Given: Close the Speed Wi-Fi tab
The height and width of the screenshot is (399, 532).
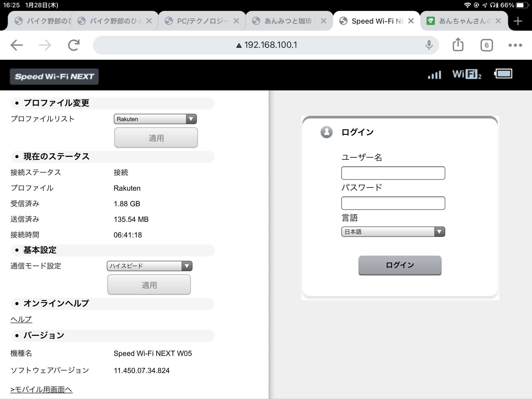Looking at the screenshot, I should tap(411, 21).
